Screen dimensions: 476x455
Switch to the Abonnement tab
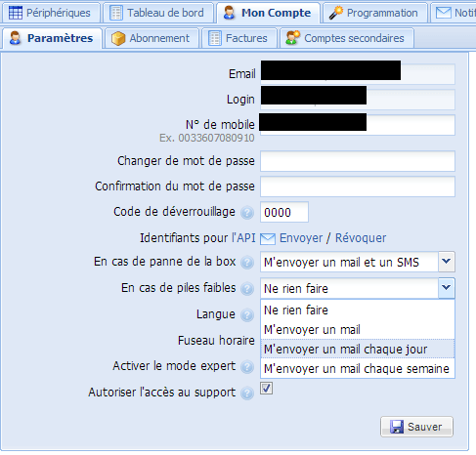tap(151, 38)
